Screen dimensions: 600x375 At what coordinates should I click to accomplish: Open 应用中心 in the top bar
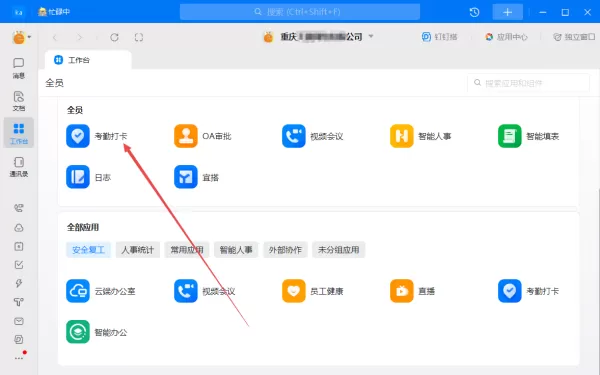(506, 37)
